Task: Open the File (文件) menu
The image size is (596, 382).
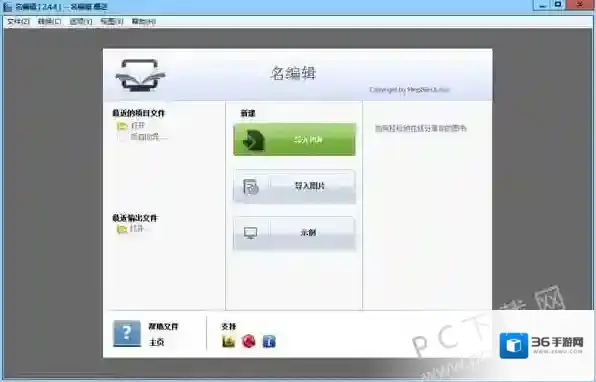Action: pyautogui.click(x=18, y=21)
